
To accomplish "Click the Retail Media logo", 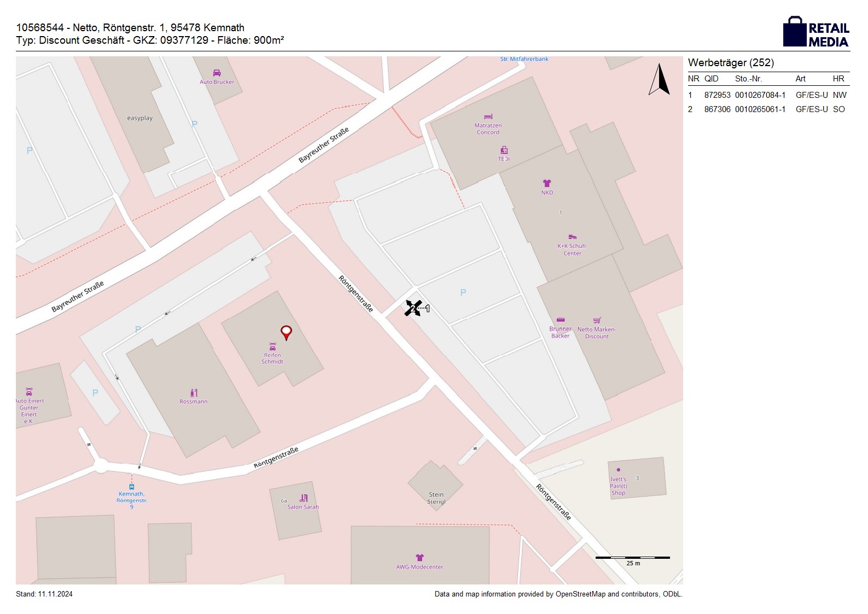I will [816, 32].
